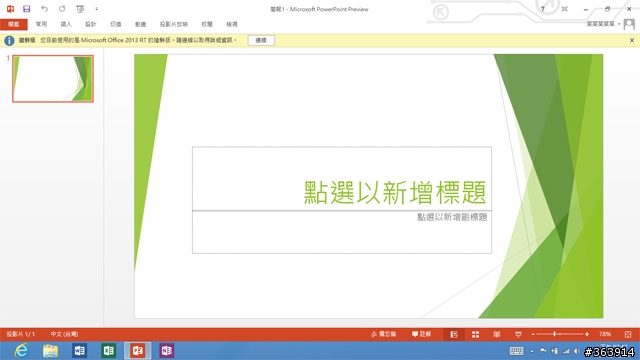The height and width of the screenshot is (360, 640).
Task: Save the presentation with the floppy icon
Action: coord(27,9)
